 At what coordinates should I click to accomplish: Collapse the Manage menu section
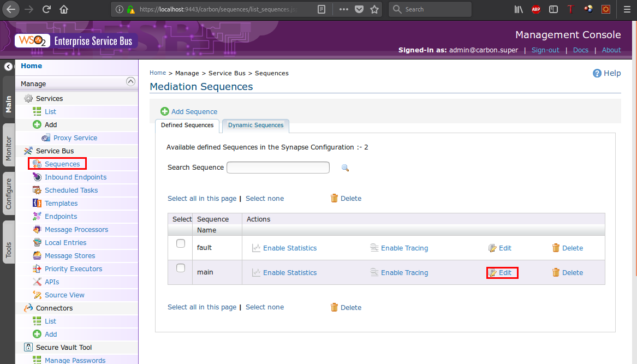(130, 82)
